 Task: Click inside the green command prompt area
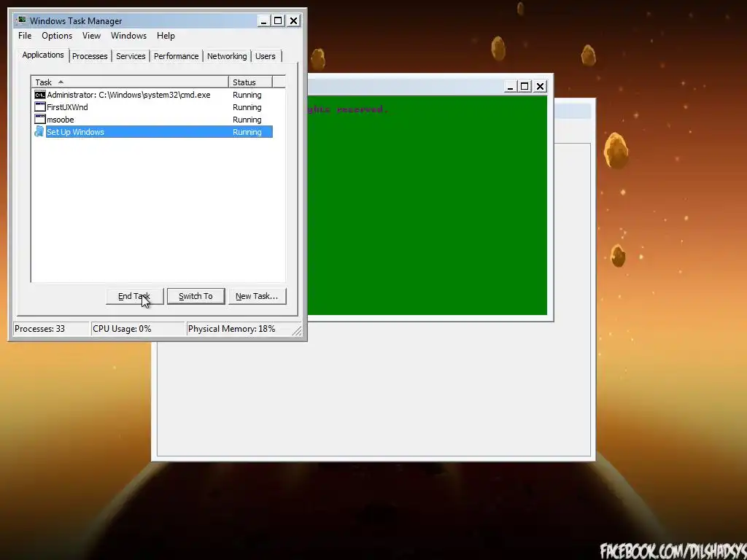coord(427,205)
